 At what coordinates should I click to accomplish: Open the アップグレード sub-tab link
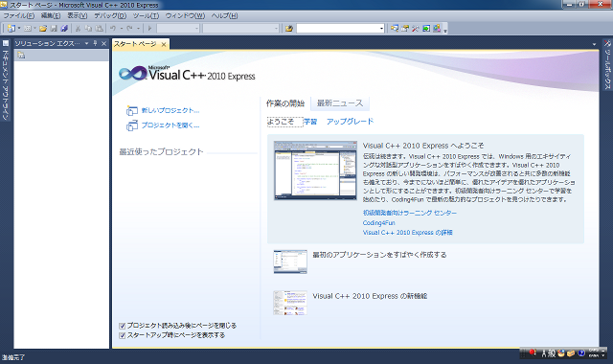point(350,122)
